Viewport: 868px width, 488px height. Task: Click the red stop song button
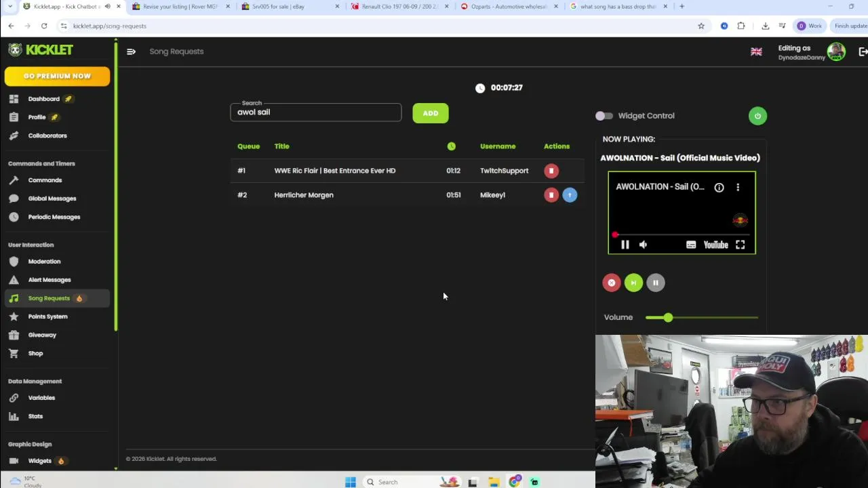click(x=612, y=283)
